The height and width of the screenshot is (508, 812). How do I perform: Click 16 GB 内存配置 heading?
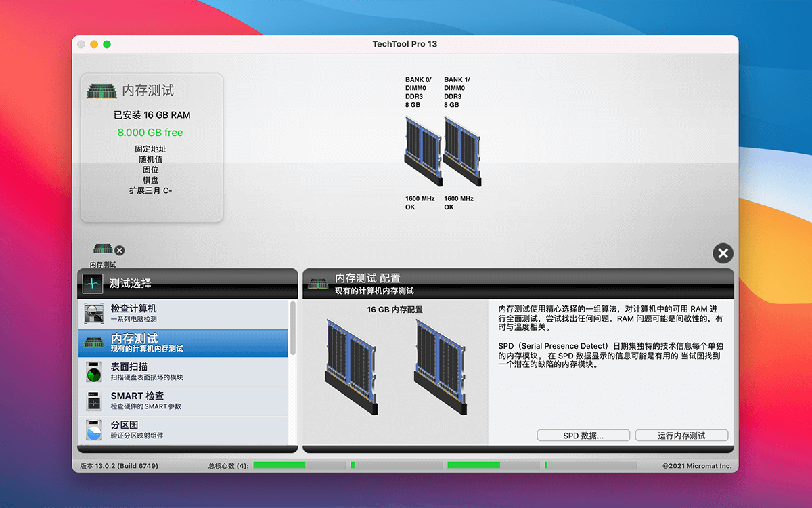(x=395, y=310)
